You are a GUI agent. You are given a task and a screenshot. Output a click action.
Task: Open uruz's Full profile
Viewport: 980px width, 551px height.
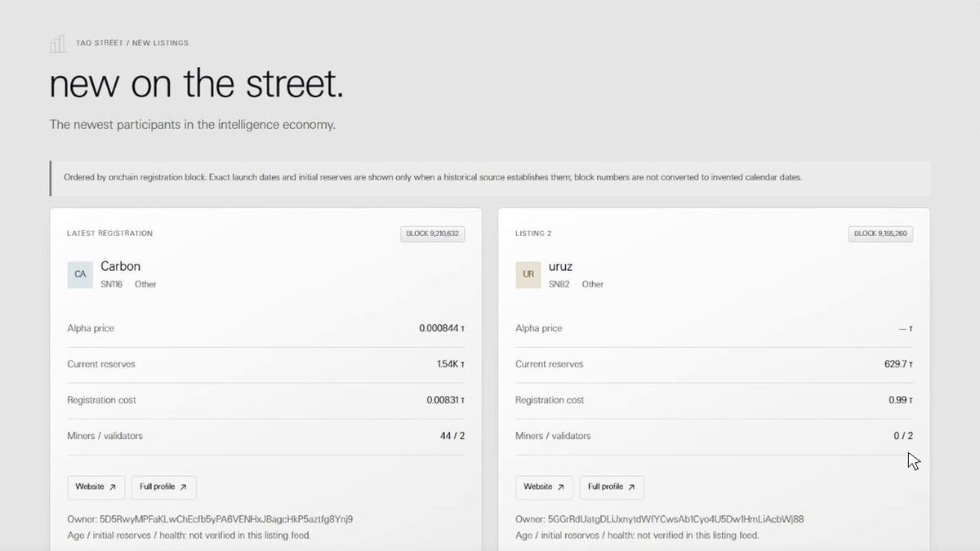tap(612, 487)
